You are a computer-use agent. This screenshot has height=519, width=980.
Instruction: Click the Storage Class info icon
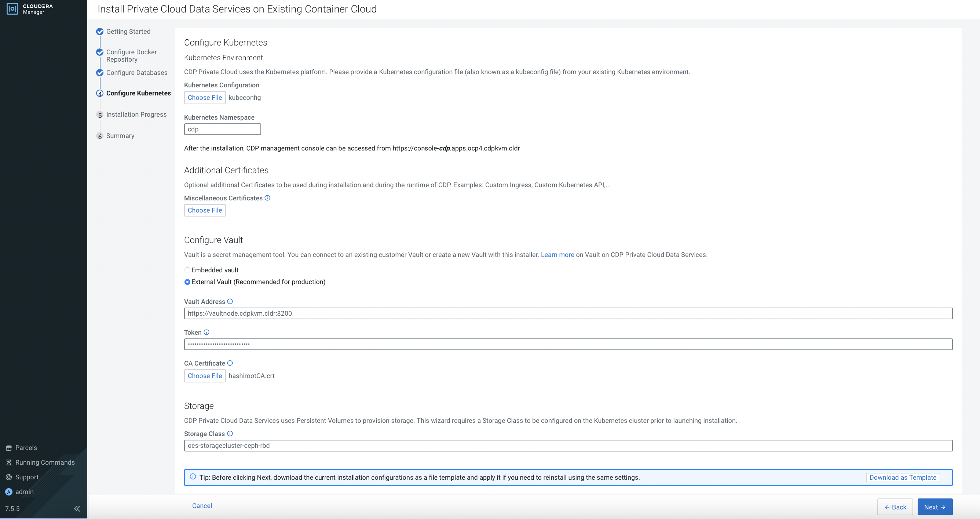tap(230, 433)
